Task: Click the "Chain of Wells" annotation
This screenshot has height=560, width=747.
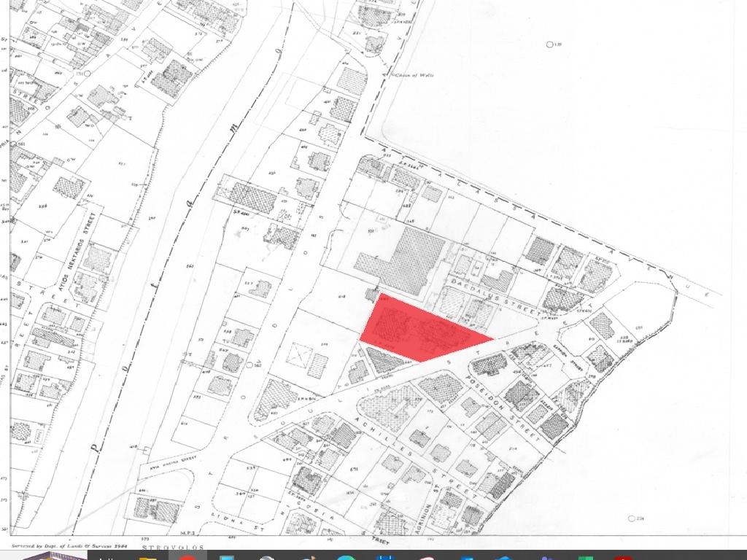Action: point(414,75)
